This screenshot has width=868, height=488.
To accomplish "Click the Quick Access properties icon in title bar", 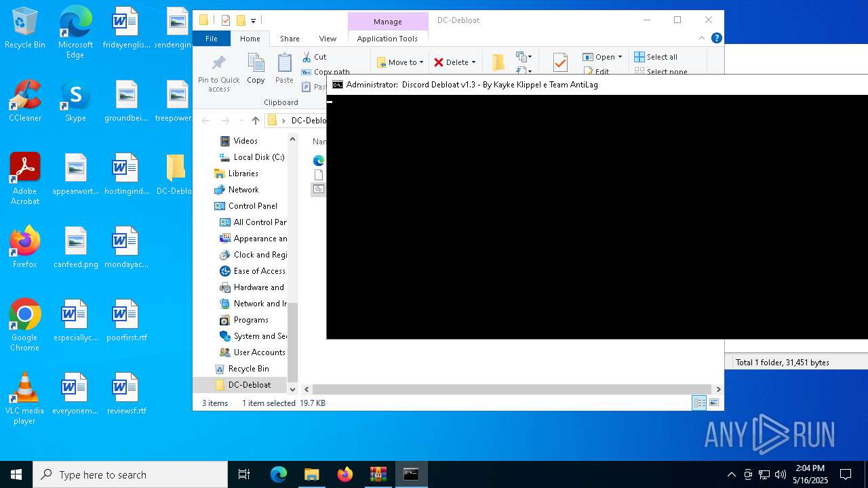I will (x=226, y=20).
